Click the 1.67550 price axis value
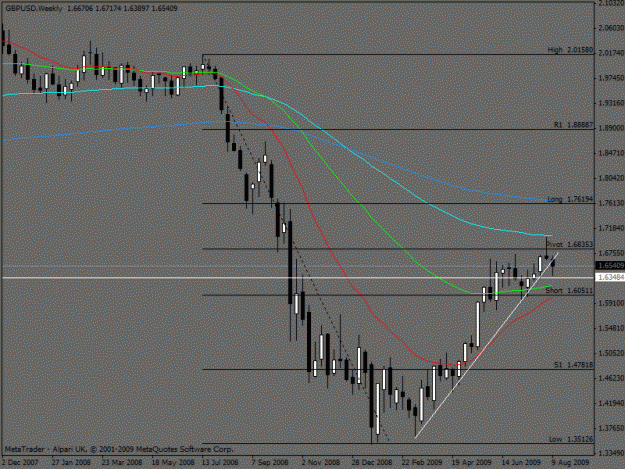Image resolution: width=625 pixels, height=469 pixels. tap(611, 253)
